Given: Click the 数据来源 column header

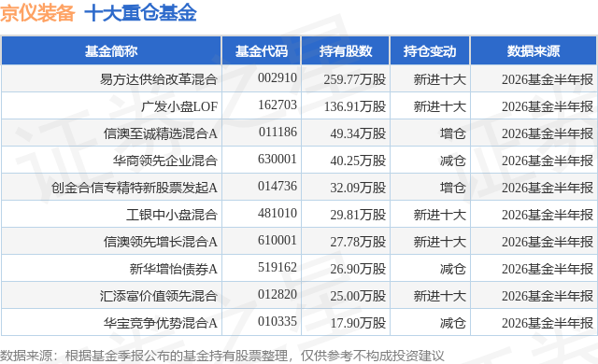Looking at the screenshot, I should click(x=534, y=51).
